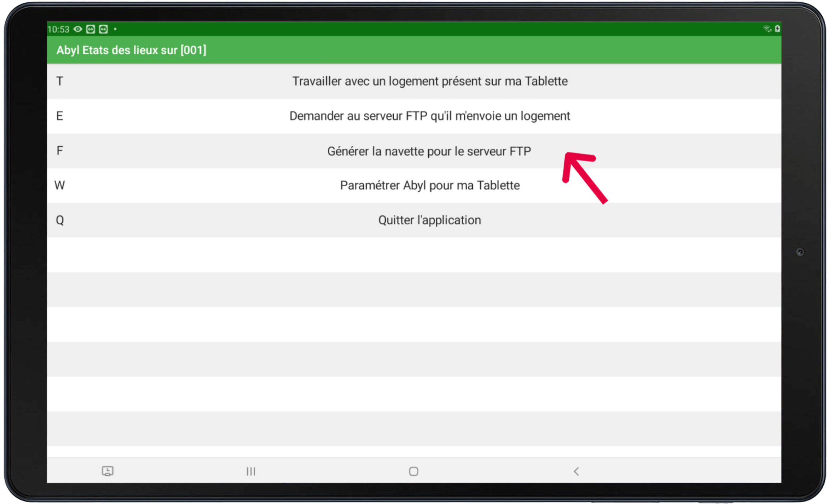Screen dimensions: 828x504
Task: Tap the Abyl Etats des lieux title
Action: 131,50
